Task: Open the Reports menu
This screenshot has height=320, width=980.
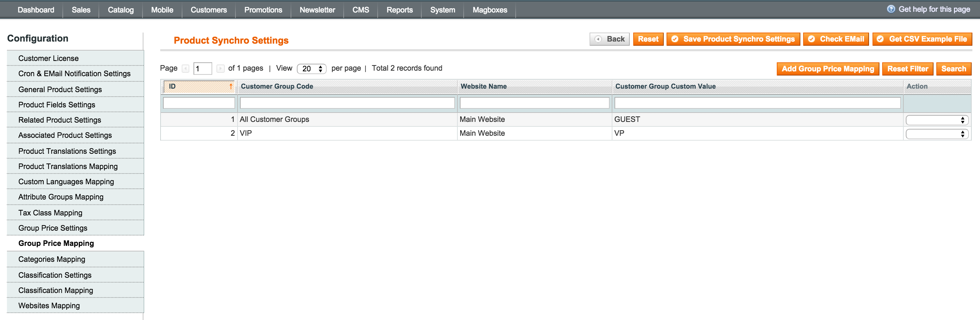Action: coord(399,10)
